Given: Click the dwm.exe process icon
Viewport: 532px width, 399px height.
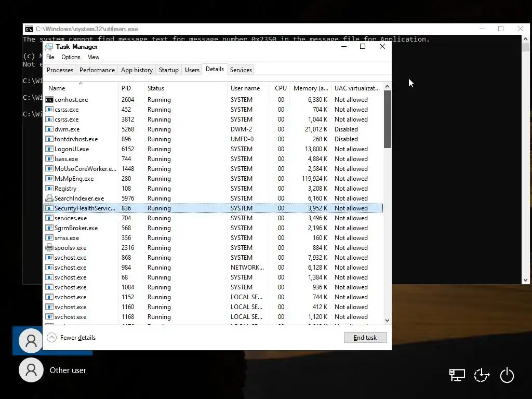Looking at the screenshot, I should tap(49, 129).
